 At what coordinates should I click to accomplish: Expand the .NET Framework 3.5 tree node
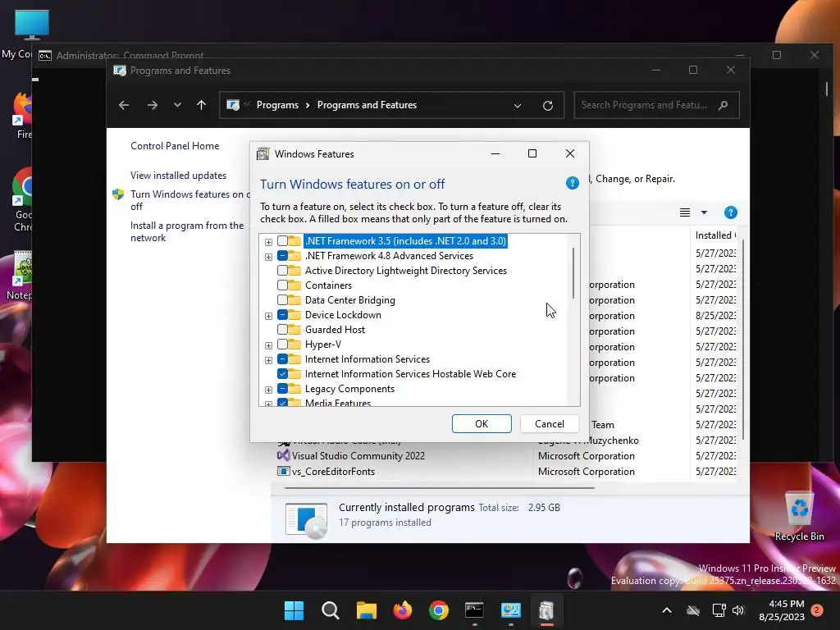pos(268,242)
